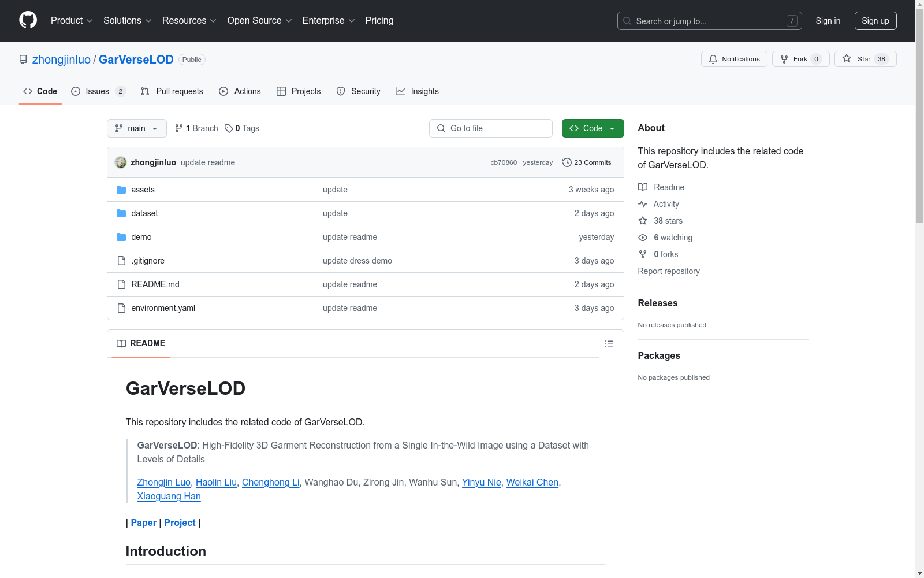This screenshot has width=924, height=578.
Task: Open commit hash cb70860
Action: click(x=504, y=162)
